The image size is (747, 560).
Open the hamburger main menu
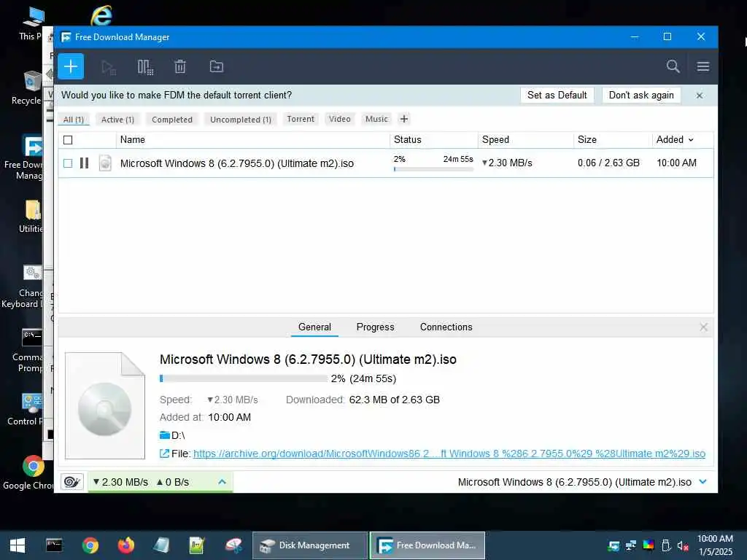(x=703, y=66)
